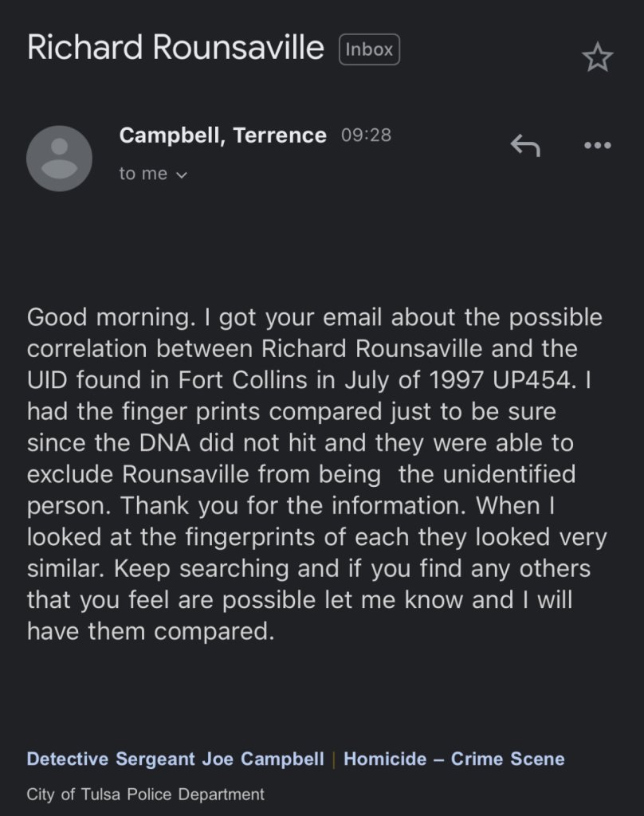Click sender name "Campbell, Terrence"
Viewport: 644px width, 816px height.
point(222,135)
